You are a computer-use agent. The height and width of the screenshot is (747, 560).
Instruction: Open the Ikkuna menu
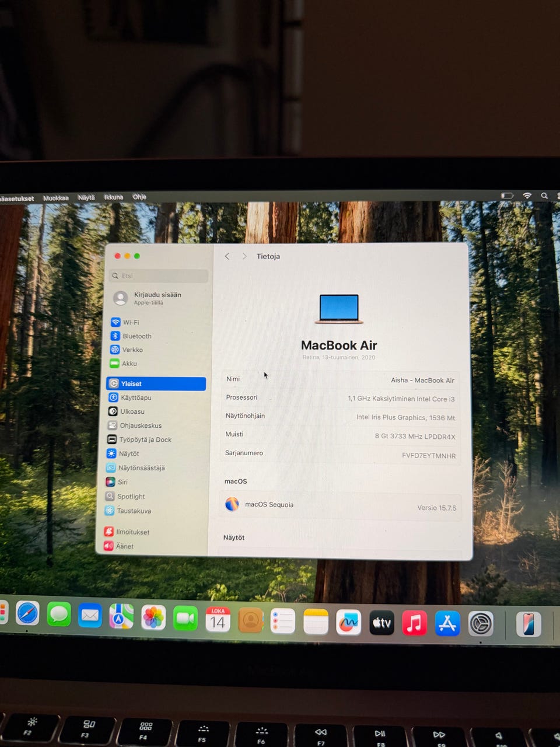[x=114, y=197]
